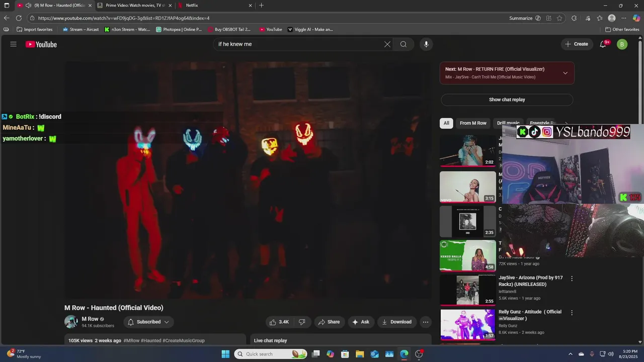The height and width of the screenshot is (362, 644).
Task: Open a new browser tab
Action: coord(261,6)
